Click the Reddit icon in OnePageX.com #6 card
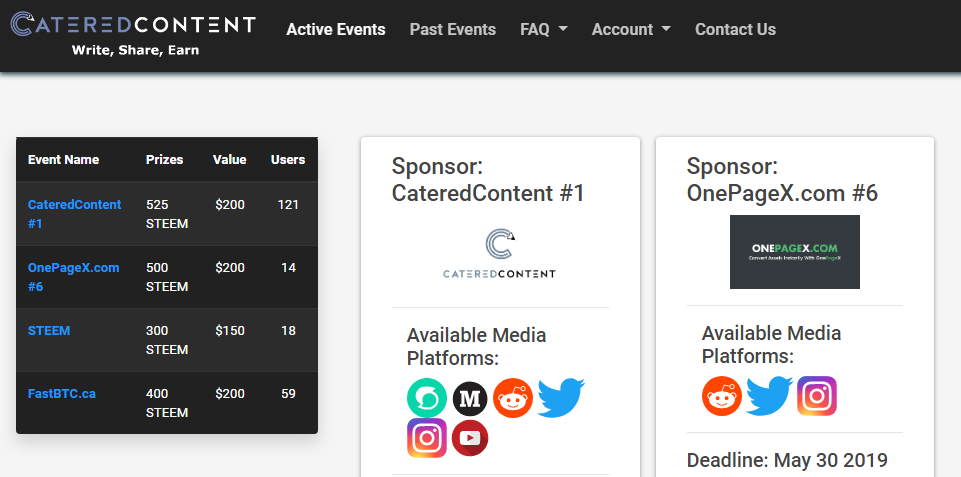The image size is (961, 477). [x=722, y=396]
